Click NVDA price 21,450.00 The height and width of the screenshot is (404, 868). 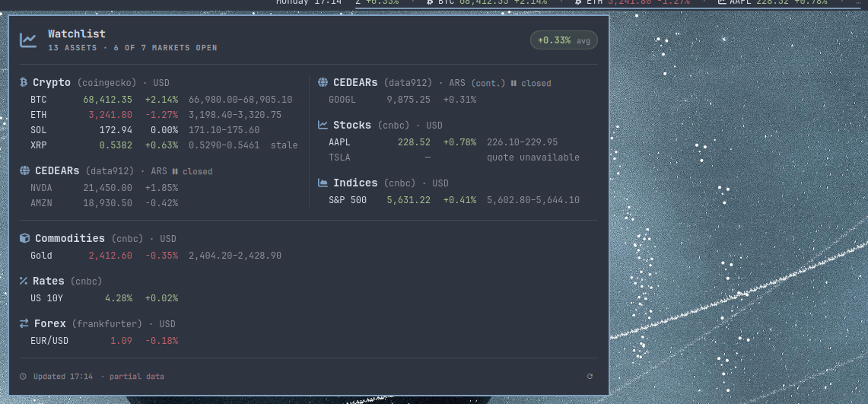click(108, 188)
